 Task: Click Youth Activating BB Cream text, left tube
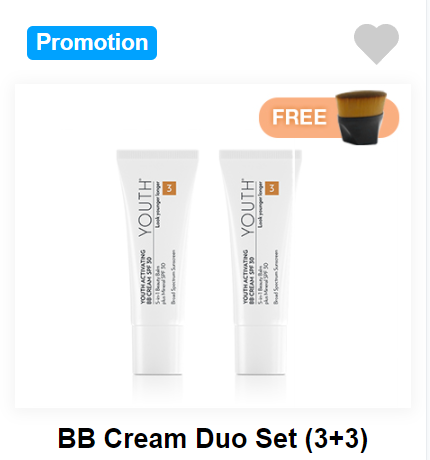(146, 277)
